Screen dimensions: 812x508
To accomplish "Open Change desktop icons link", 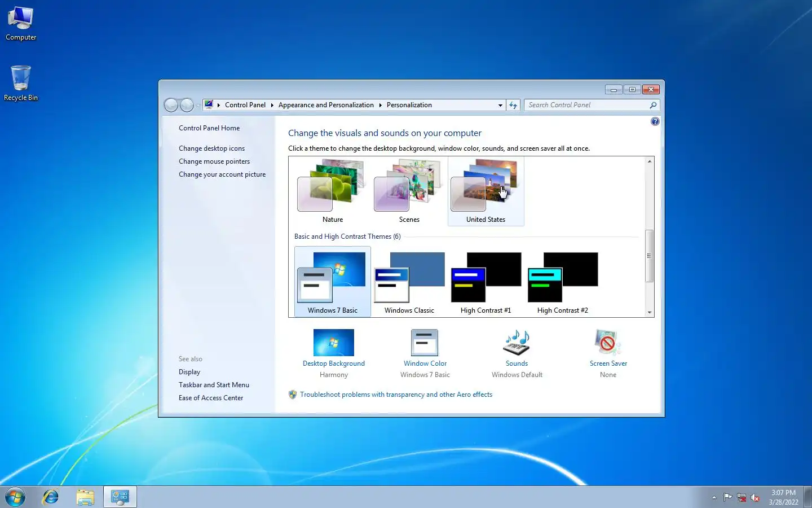I will coord(211,148).
